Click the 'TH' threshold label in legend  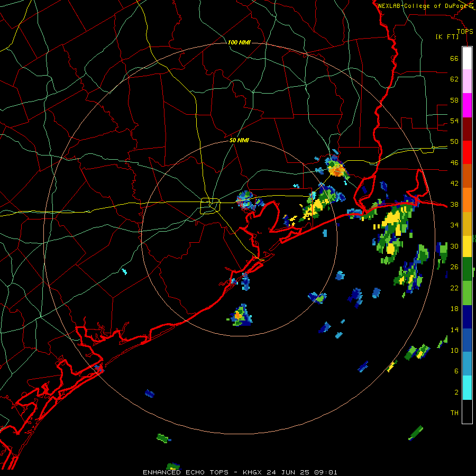(x=454, y=413)
